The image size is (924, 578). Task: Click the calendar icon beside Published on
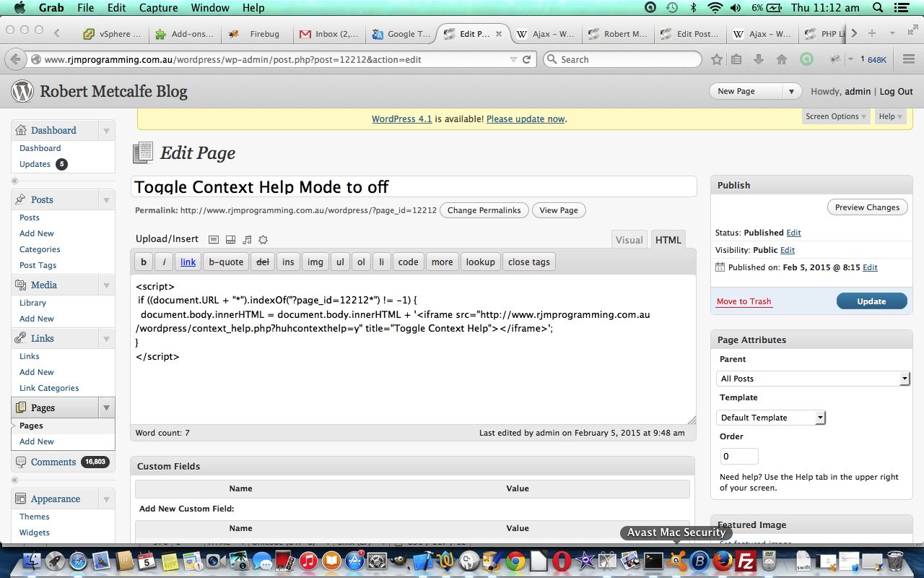[x=720, y=267]
